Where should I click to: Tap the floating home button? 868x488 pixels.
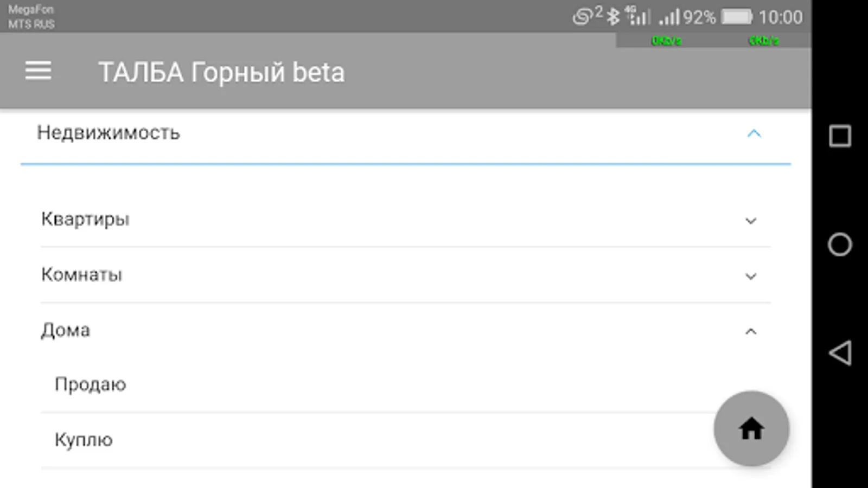pyautogui.click(x=751, y=428)
